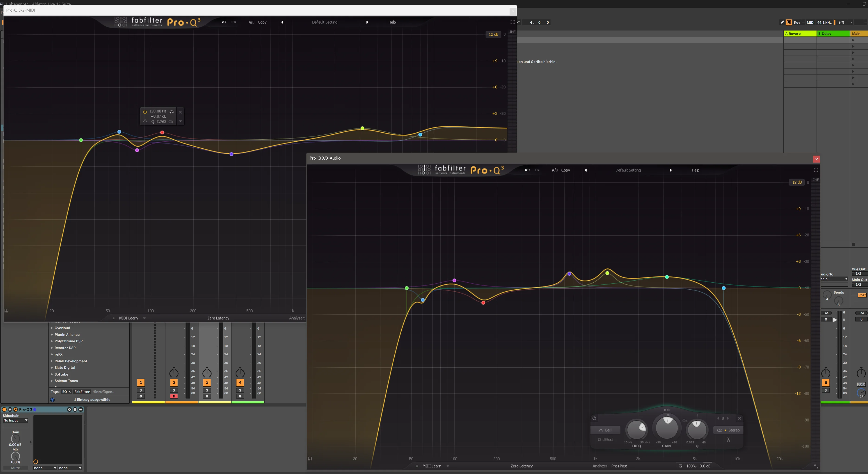Toggle the Key map mode button
Image resolution: width=868 pixels, height=474 pixels.
coord(797,22)
